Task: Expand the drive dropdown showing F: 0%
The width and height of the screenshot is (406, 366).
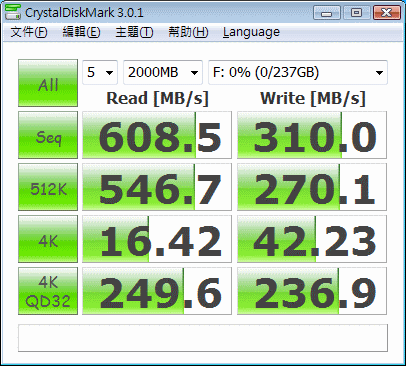Action: point(298,72)
